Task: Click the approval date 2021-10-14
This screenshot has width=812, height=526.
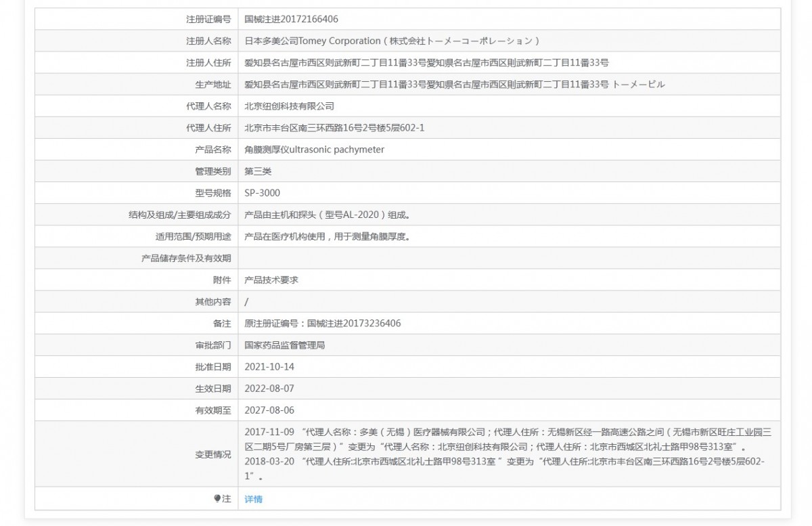Action: click(269, 367)
